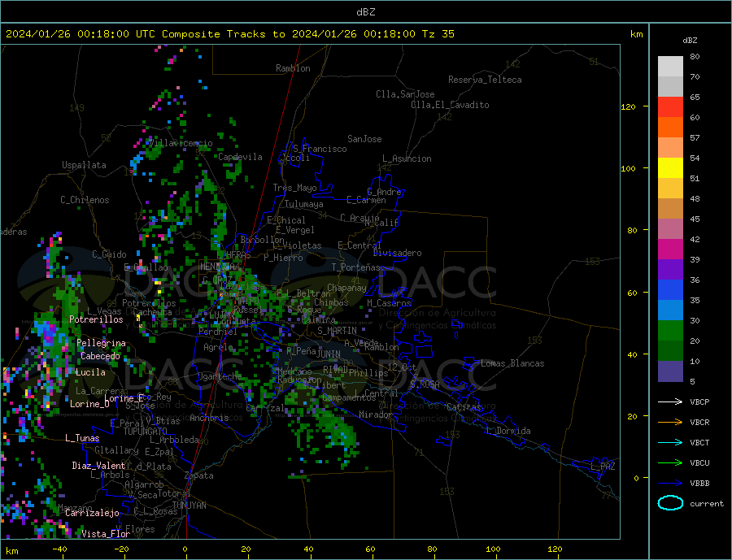Click the Tres_Mayo label
Viewport: 732px width, 560px height.
click(x=294, y=188)
